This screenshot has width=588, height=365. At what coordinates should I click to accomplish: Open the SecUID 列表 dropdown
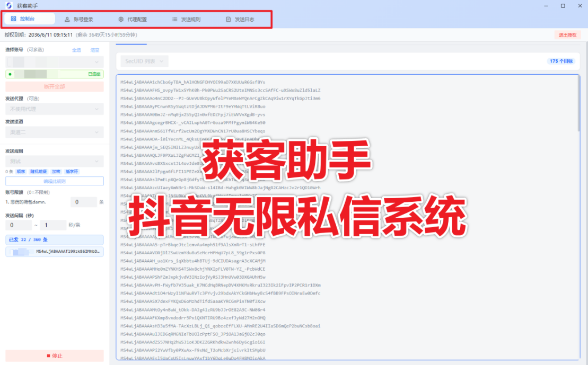click(x=144, y=61)
